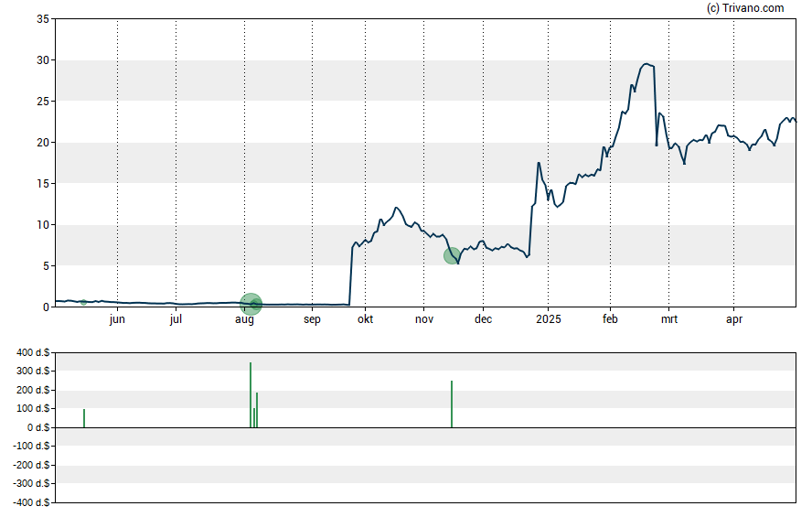
Task: Click the '-200 d.$' axis label
Action: tap(32, 465)
